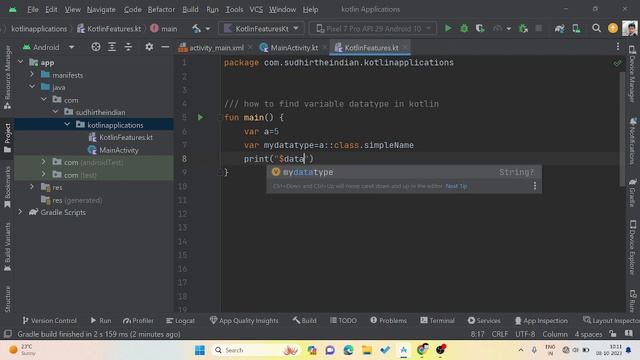This screenshot has width=640, height=360.
Task: Open the Build menu
Action: pos(190,9)
